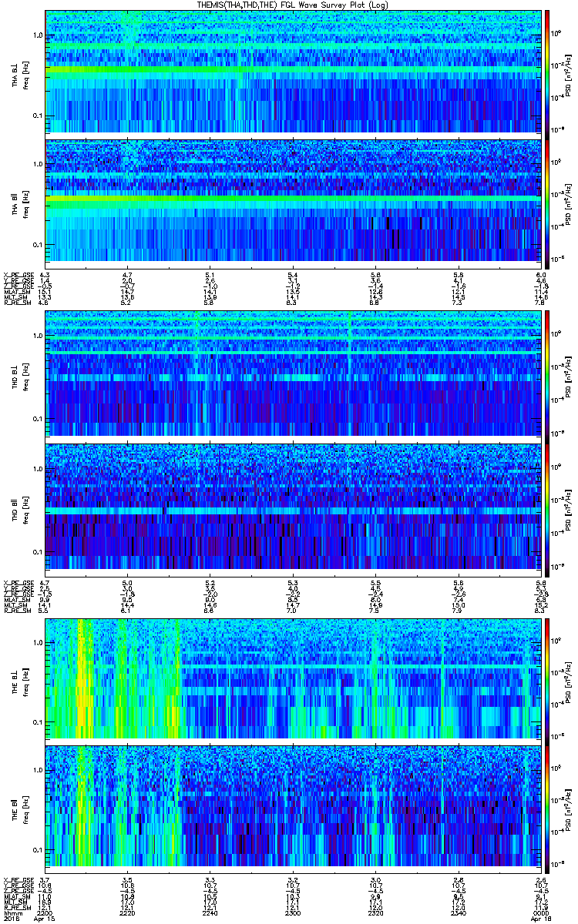Click the '2240' time tick label
The image size is (578, 924).
point(210,912)
